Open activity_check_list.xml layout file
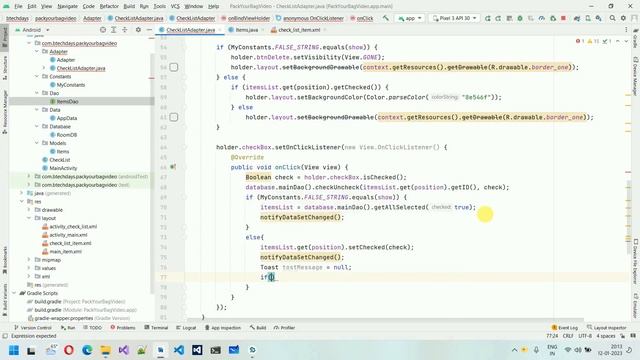The image size is (640, 360). tap(73, 227)
